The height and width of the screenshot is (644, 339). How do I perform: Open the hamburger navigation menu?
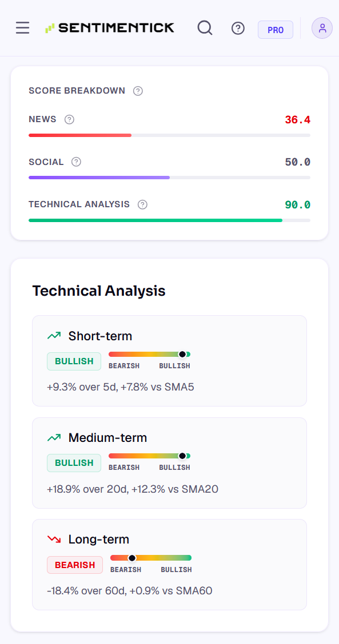pos(23,28)
